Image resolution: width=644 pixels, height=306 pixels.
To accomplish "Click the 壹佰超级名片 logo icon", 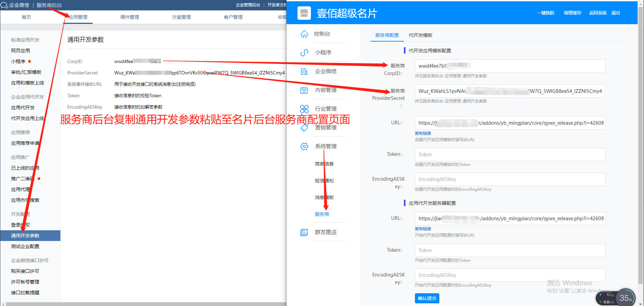I will pyautogui.click(x=304, y=13).
